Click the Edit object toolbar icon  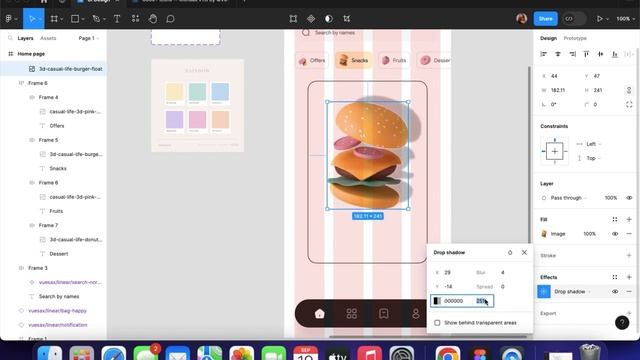point(293,19)
